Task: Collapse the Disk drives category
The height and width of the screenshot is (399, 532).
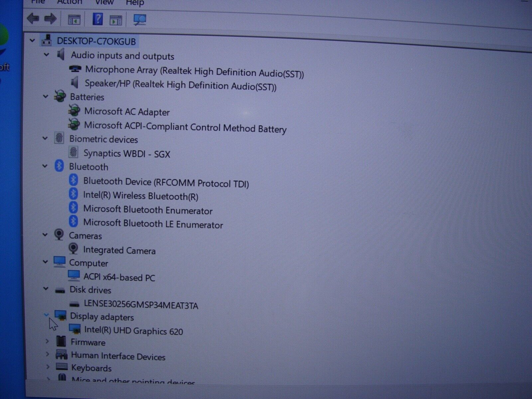Action: 46,289
